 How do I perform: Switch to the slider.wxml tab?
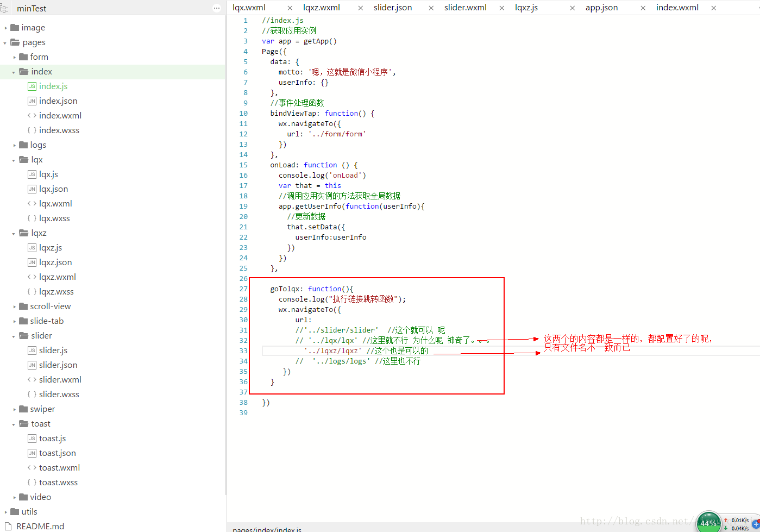point(465,8)
